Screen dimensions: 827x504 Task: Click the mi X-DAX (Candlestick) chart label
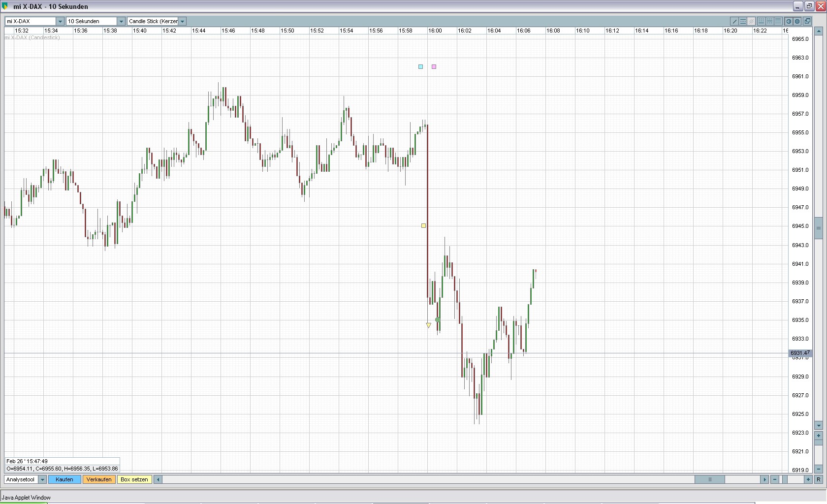point(32,37)
